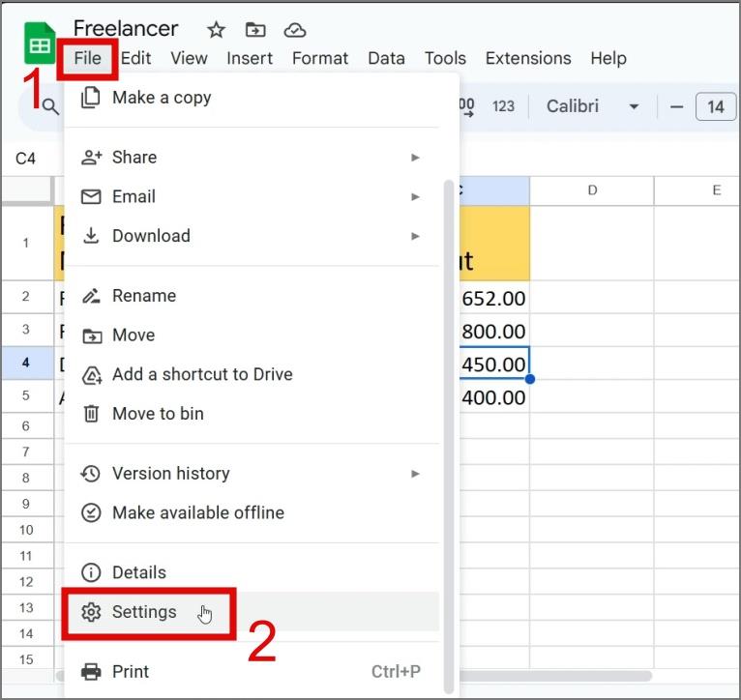741x700 pixels.
Task: Click the bin trash icon
Action: tap(91, 414)
